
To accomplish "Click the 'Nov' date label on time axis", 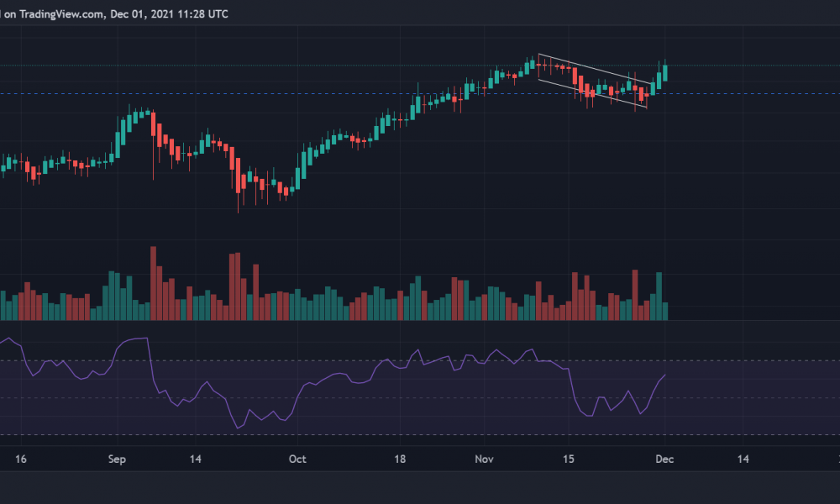I will [x=484, y=459].
